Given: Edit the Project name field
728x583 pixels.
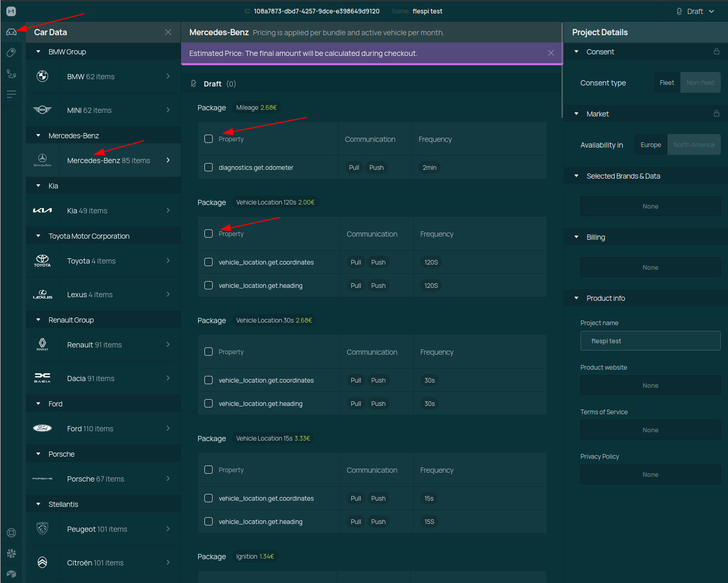Looking at the screenshot, I should tap(650, 341).
